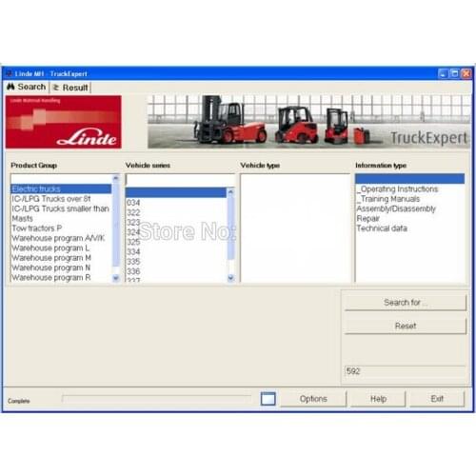Select Assembly/Disassembly information type
Image resolution: width=476 pixels, height=476 pixels.
(409, 208)
